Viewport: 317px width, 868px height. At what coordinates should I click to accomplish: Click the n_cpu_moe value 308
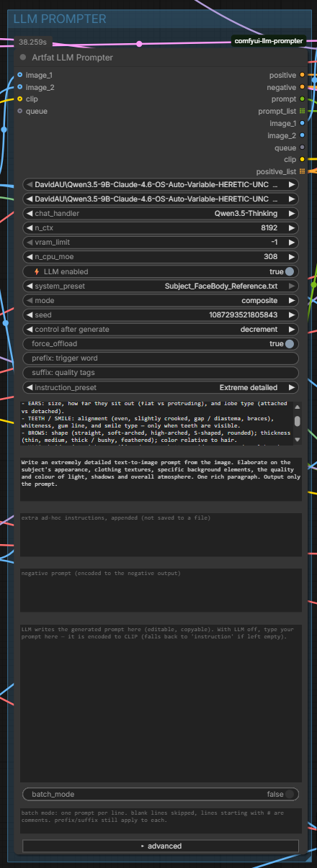pos(272,257)
